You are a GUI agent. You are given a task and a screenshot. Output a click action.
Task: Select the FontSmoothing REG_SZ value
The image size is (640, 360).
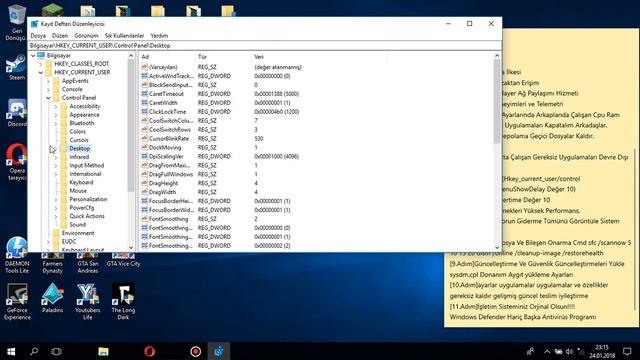click(169, 219)
